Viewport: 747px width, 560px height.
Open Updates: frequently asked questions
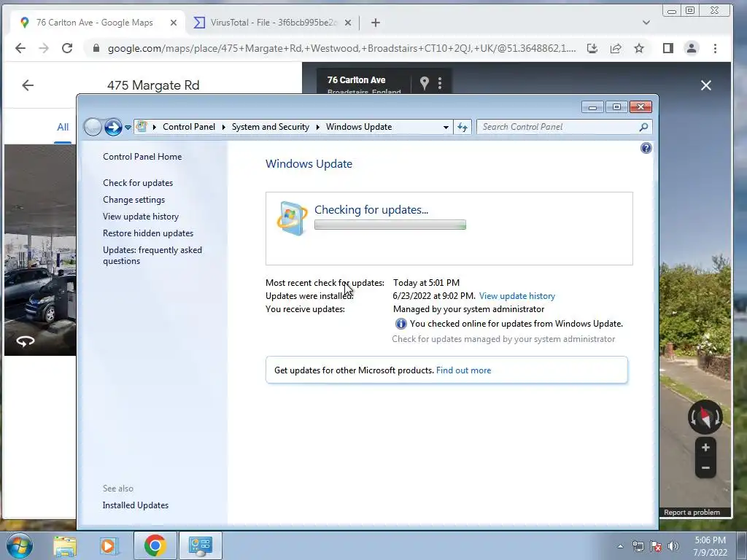coord(152,255)
